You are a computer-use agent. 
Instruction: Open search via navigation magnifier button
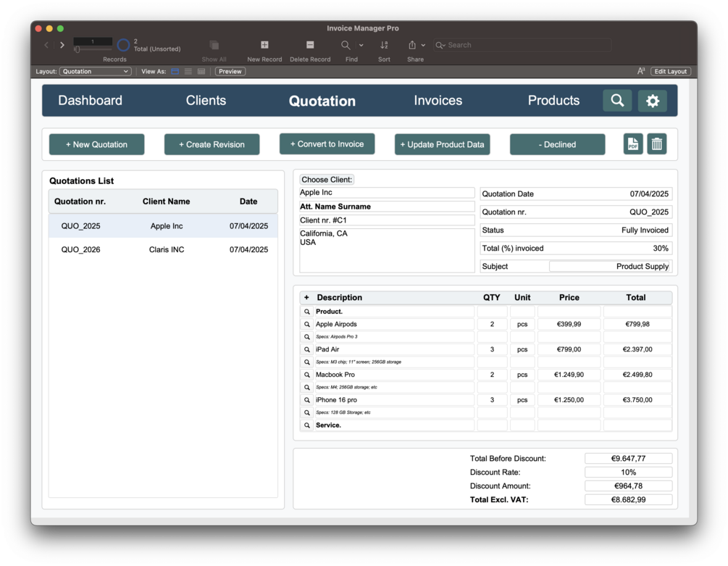pyautogui.click(x=617, y=100)
